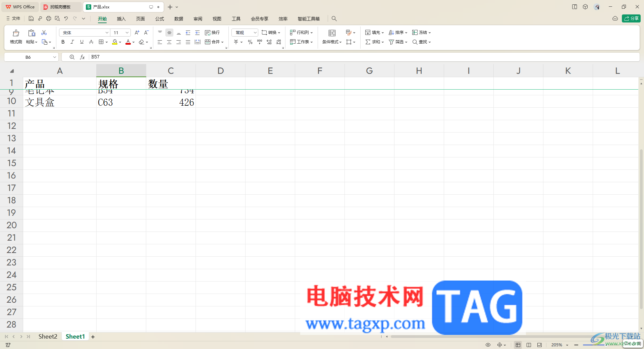The height and width of the screenshot is (349, 644).
Task: Open the Convert (转换) dropdown
Action: [x=271, y=33]
